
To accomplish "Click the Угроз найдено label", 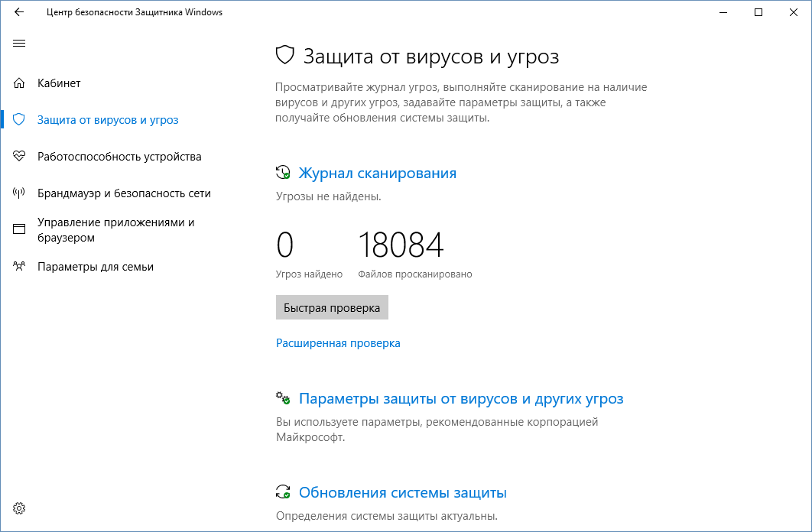I will 309,274.
